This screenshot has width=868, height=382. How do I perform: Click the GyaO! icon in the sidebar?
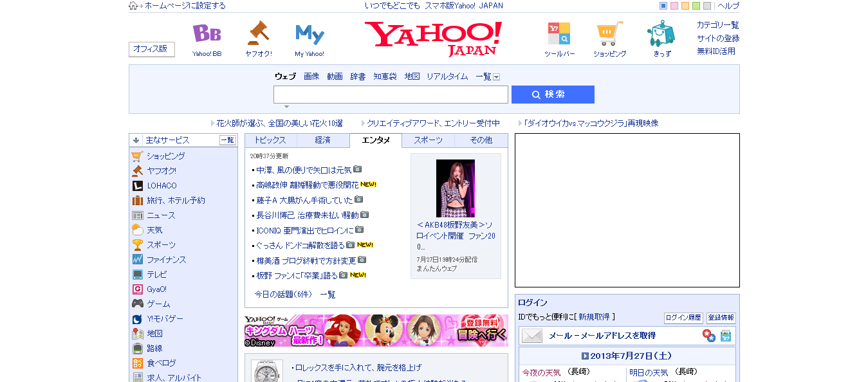137,289
